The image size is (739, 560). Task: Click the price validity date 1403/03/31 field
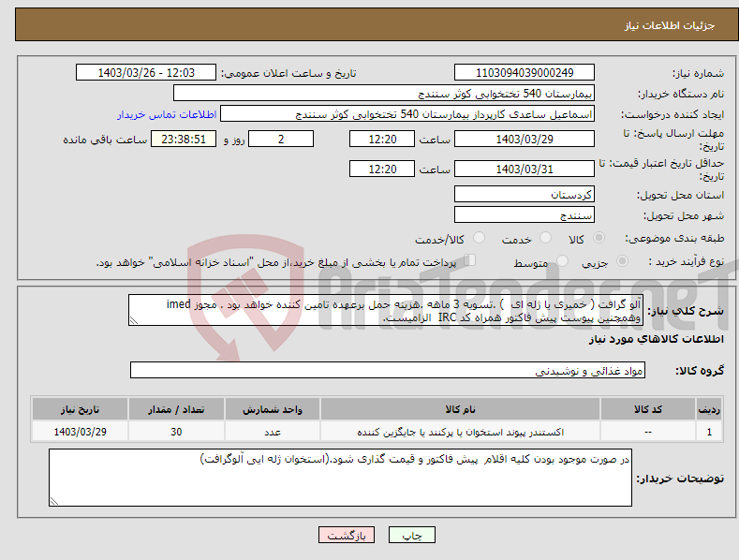pos(525,169)
